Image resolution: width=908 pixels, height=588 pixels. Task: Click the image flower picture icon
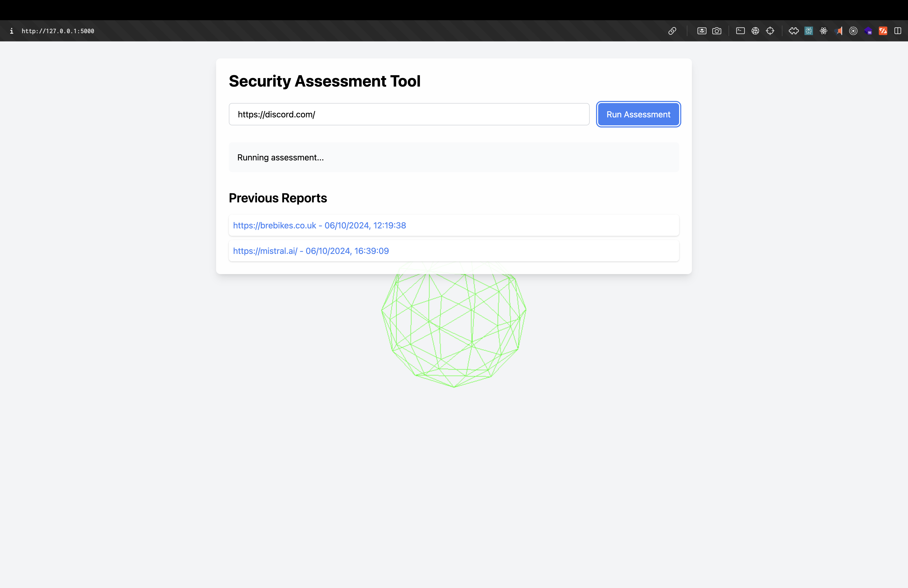[x=702, y=31]
